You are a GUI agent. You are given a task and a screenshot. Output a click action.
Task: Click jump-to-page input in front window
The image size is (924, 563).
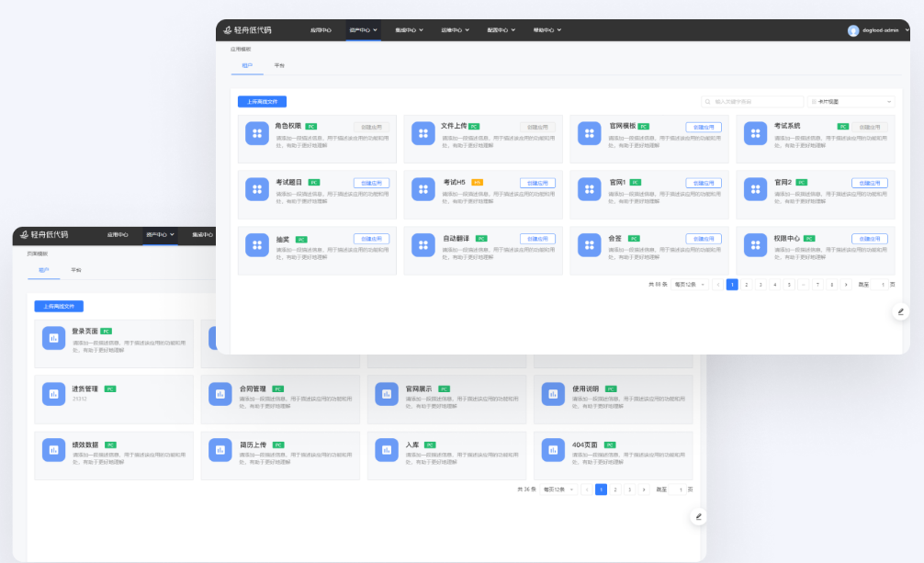tap(880, 285)
